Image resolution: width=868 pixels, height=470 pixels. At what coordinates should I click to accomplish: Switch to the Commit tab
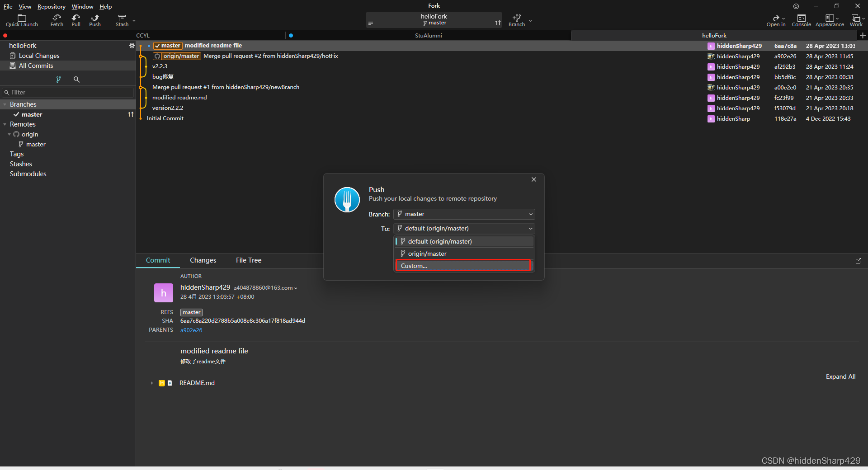pyautogui.click(x=158, y=260)
